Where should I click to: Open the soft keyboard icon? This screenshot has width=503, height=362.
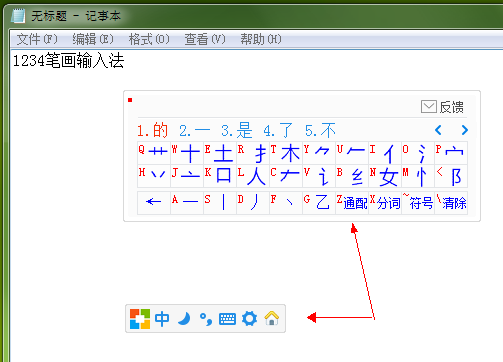(227, 319)
